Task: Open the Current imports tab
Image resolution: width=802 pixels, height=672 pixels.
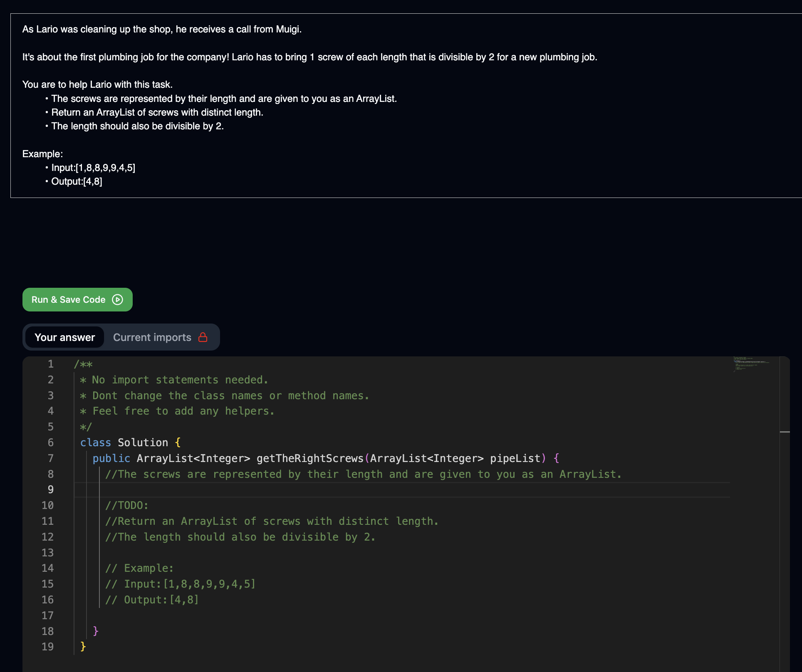Action: tap(152, 337)
